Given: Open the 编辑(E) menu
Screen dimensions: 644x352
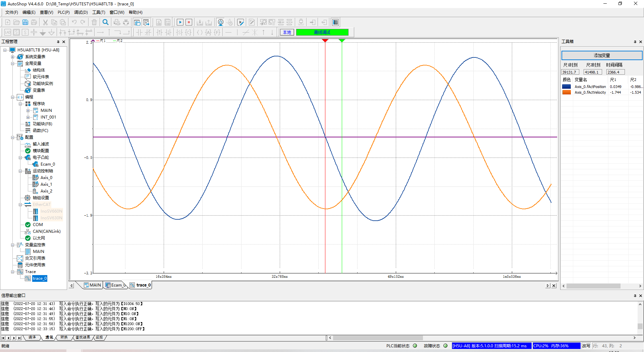Looking at the screenshot, I should point(29,12).
